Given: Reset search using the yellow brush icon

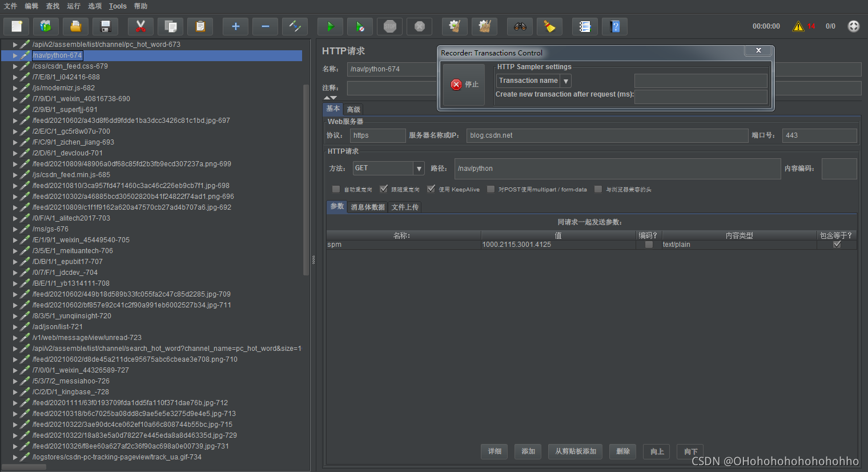Looking at the screenshot, I should pos(549,26).
